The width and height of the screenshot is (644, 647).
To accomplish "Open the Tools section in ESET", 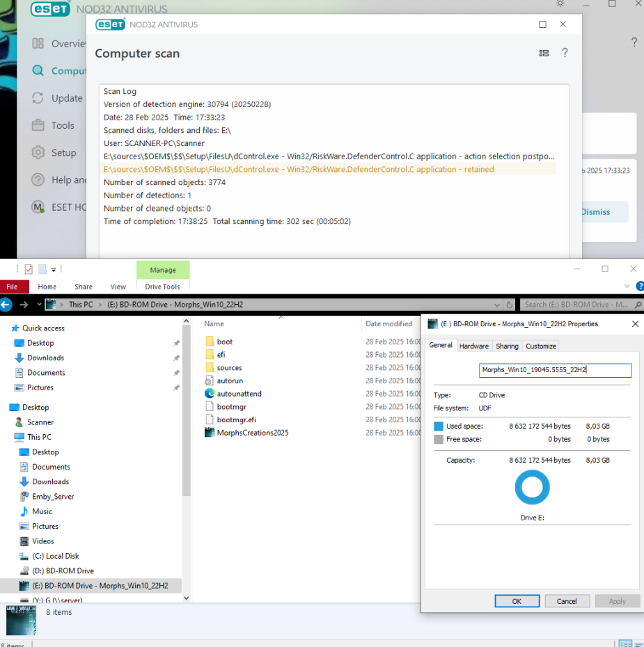I will coord(53,125).
